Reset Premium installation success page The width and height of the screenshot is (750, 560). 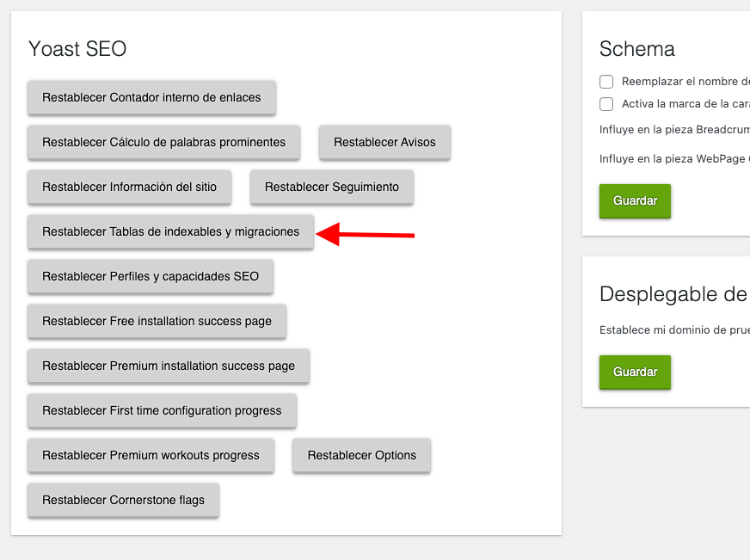coord(169,366)
